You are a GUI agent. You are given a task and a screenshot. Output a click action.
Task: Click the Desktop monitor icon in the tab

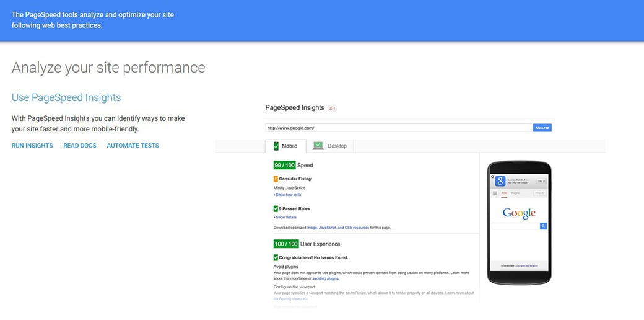tap(318, 146)
